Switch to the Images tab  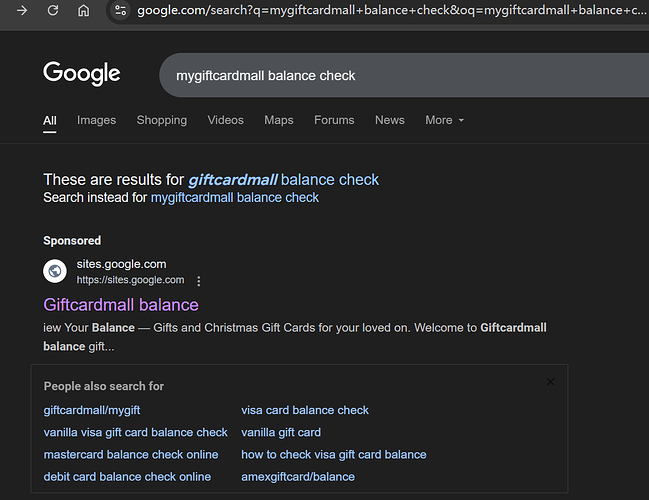point(96,120)
